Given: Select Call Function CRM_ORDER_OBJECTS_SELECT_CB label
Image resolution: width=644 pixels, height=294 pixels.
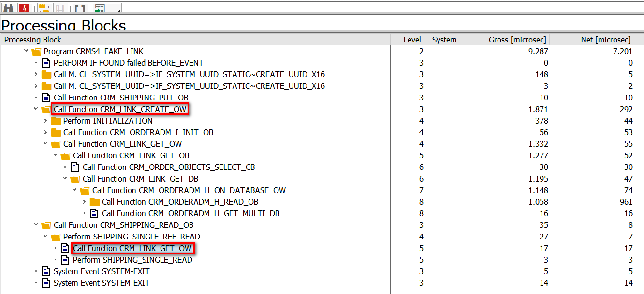Looking at the screenshot, I should [169, 167].
